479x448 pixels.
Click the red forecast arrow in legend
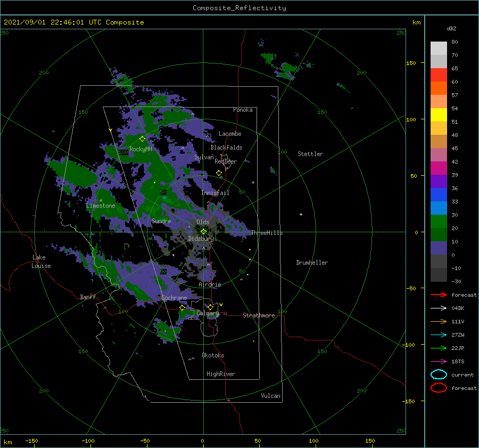click(x=439, y=295)
